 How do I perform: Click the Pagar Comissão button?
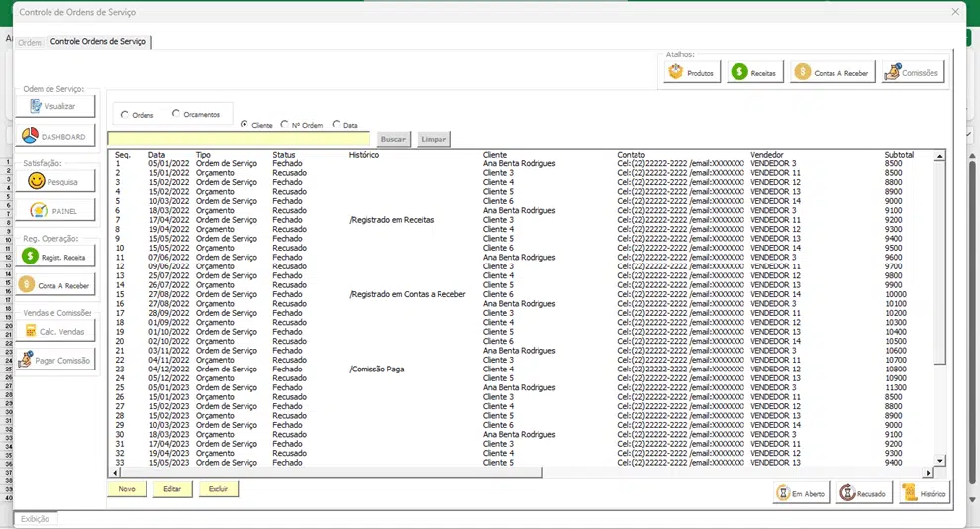tap(55, 360)
